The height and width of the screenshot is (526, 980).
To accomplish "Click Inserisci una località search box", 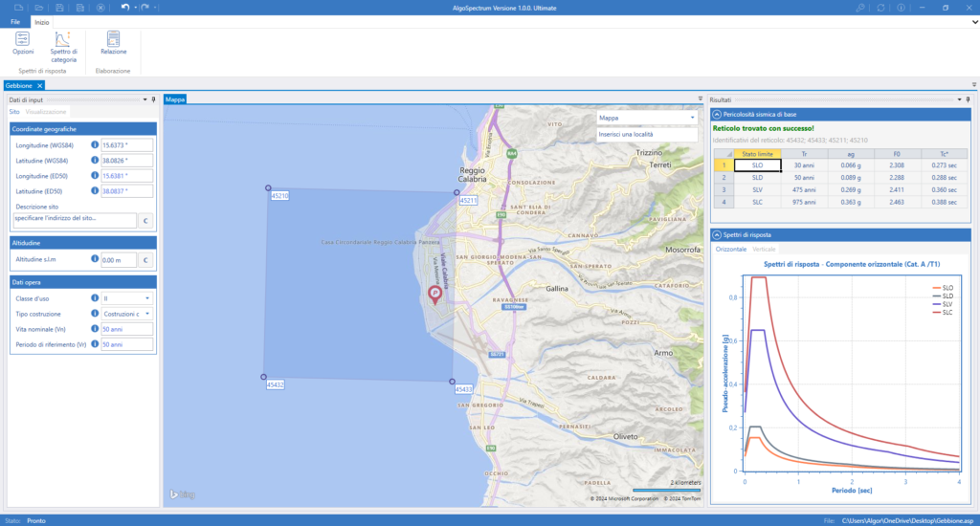I will [647, 134].
